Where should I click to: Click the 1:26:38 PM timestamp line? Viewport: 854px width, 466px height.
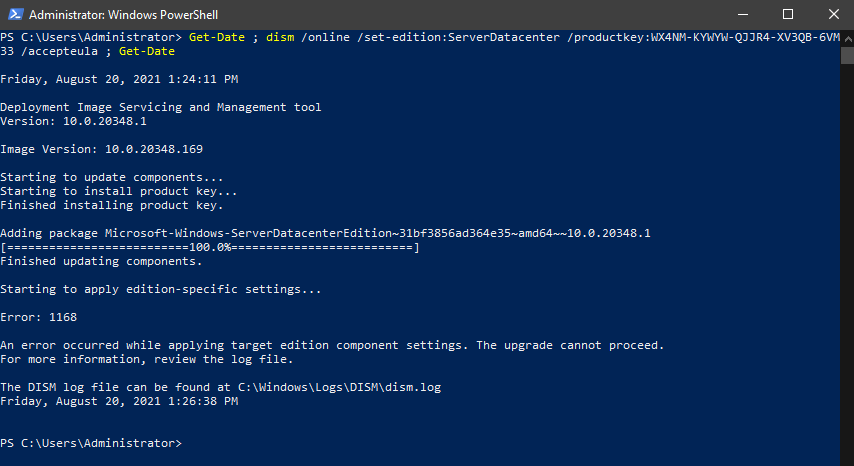[119, 401]
